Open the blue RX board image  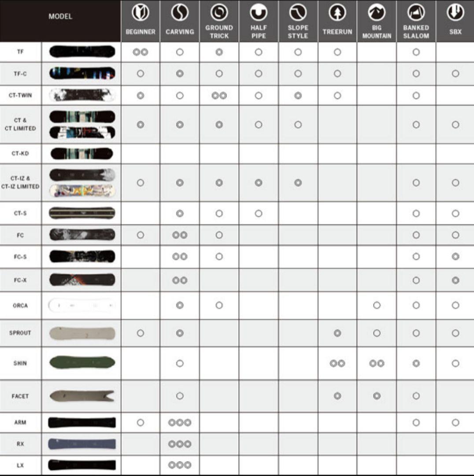pyautogui.click(x=82, y=444)
